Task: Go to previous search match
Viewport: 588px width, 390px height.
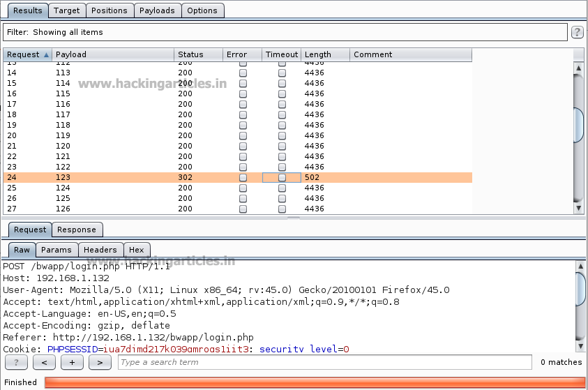Action: click(44, 362)
